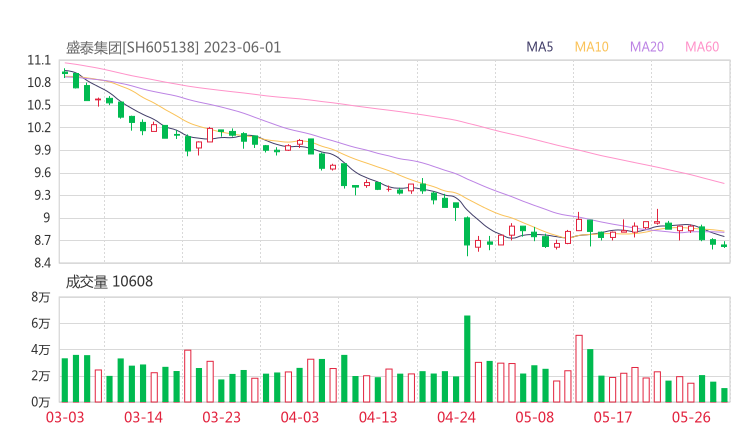Click the 05-26 date axis label
This screenshot has height=440, width=740.
pyautogui.click(x=691, y=417)
